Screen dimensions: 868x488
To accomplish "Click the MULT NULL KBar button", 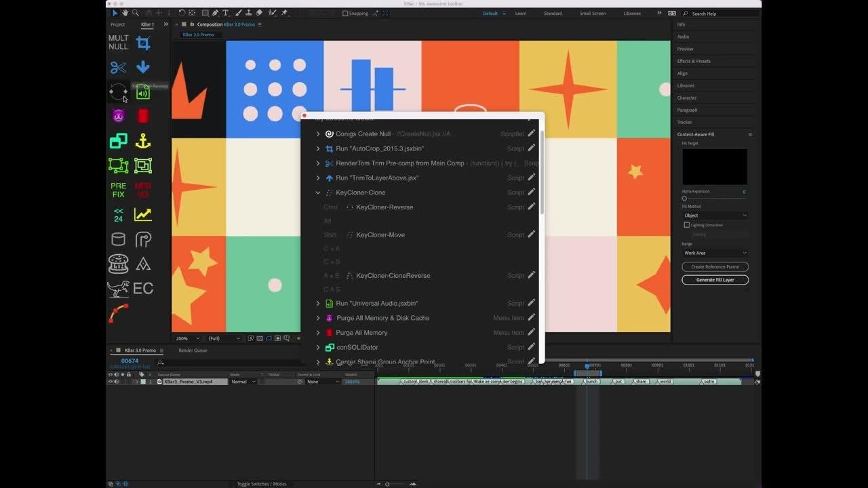I will [x=118, y=43].
